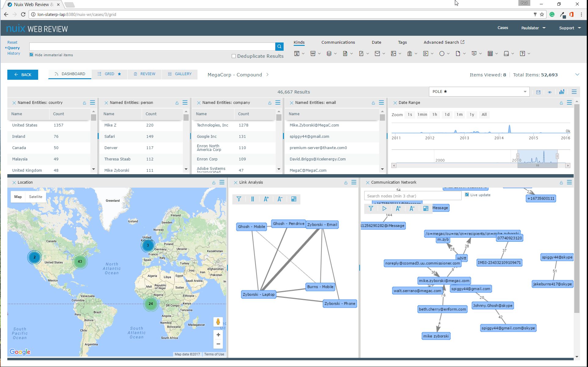This screenshot has width=588, height=367.
Task: Toggle the dashboard eye visibility icon
Action: (550, 92)
